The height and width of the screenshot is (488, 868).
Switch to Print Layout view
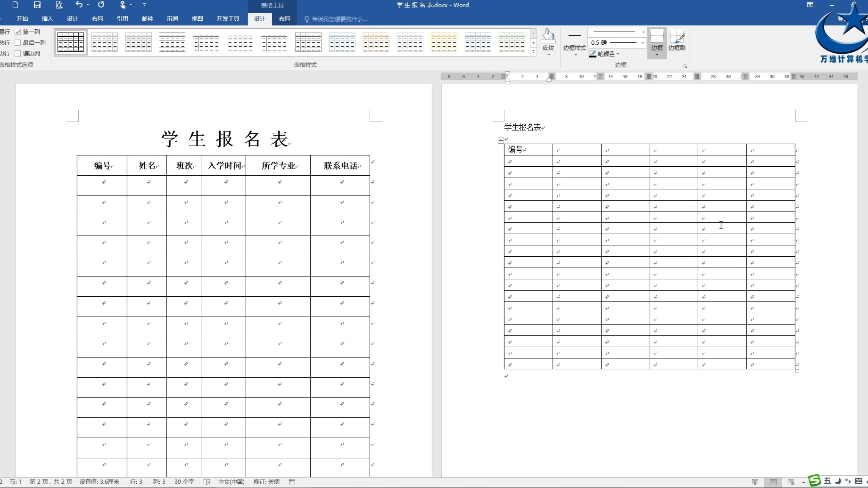(x=773, y=482)
